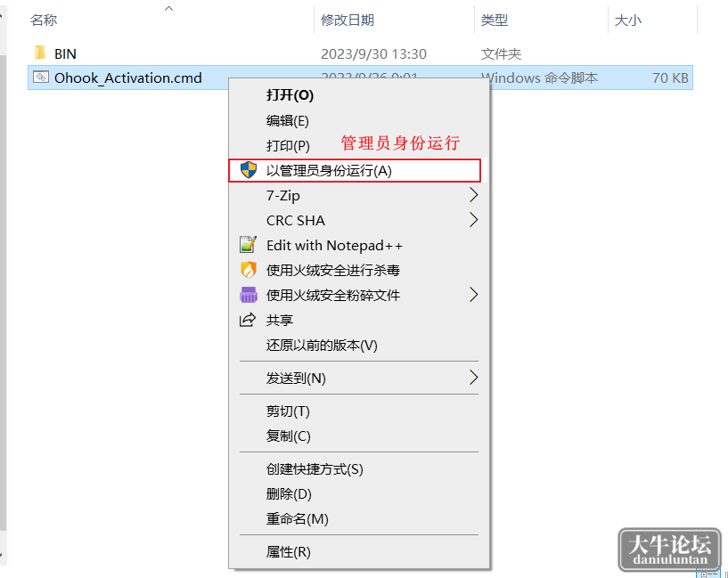Screen dimensions: 728x578
Task: Click the sort arrow above the 名称 column
Action: 169,8
